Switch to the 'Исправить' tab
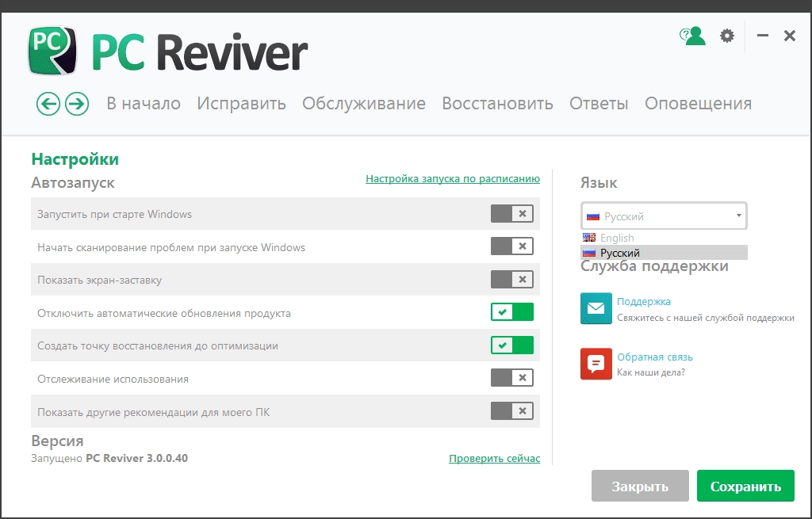812x519 pixels. point(241,104)
